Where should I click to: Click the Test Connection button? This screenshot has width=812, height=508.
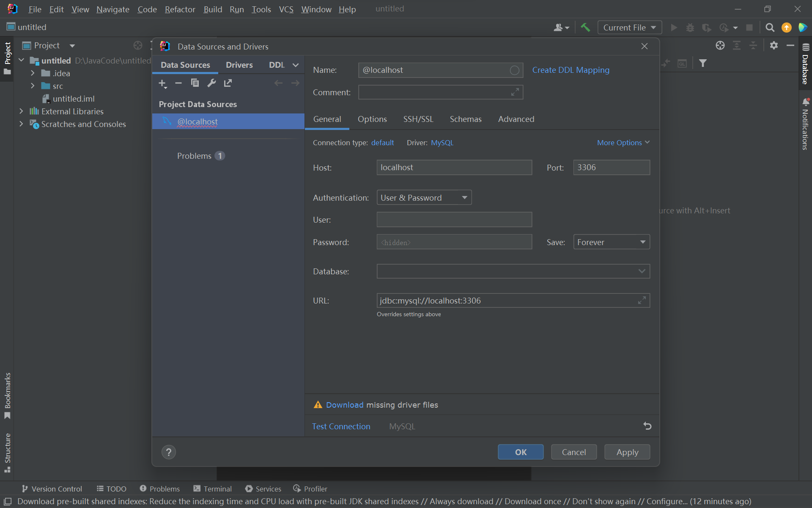[x=341, y=426]
